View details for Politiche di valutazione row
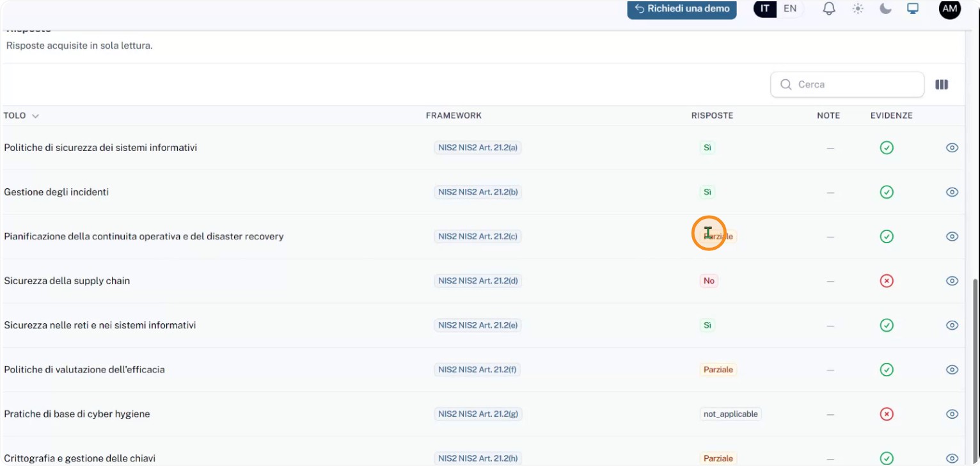Viewport: 980px width, 466px height. point(952,369)
